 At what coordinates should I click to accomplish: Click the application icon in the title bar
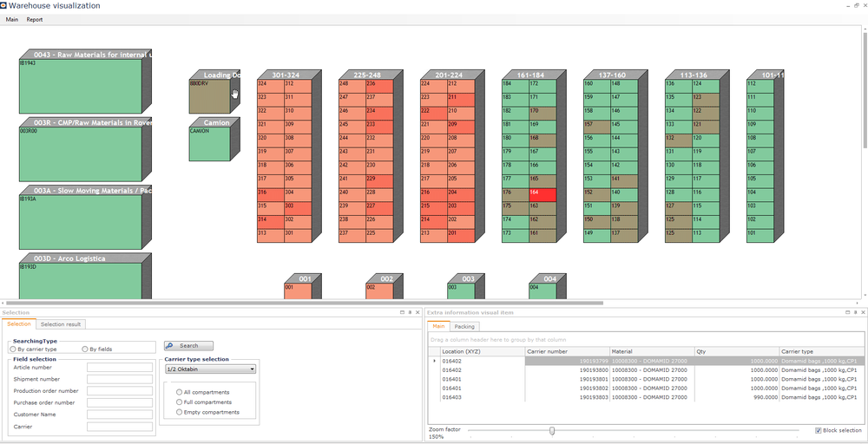[3, 5]
